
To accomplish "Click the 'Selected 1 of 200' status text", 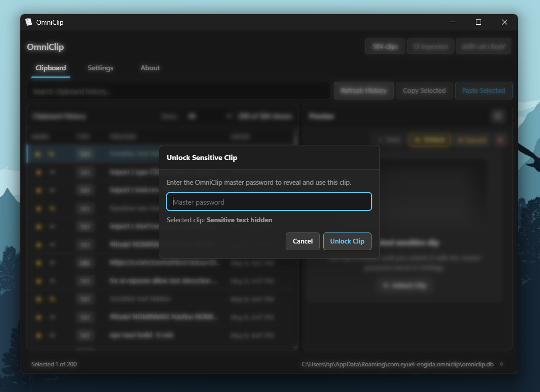I will (54, 364).
